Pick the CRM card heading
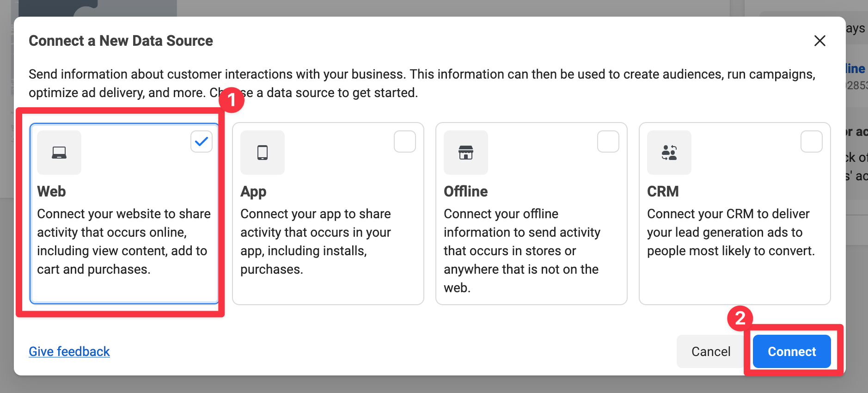 point(663,191)
